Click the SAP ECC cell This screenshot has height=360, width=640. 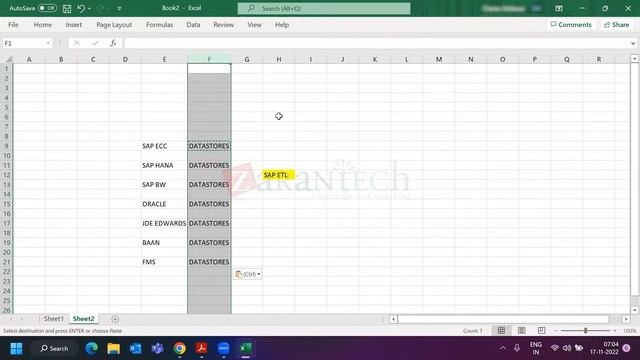[164, 146]
